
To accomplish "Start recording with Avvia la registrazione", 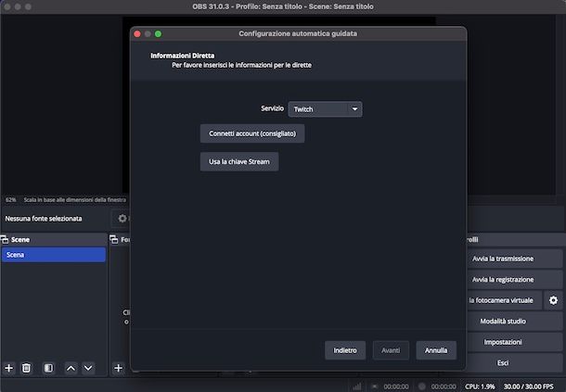I will click(515, 280).
